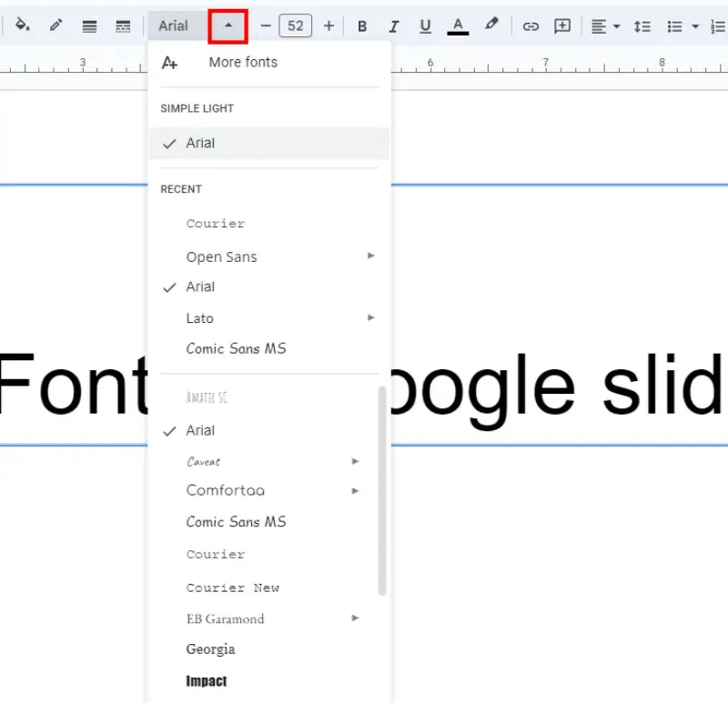Image resolution: width=728 pixels, height=703 pixels.
Task: Open the Border weight icon
Action: [x=89, y=26]
